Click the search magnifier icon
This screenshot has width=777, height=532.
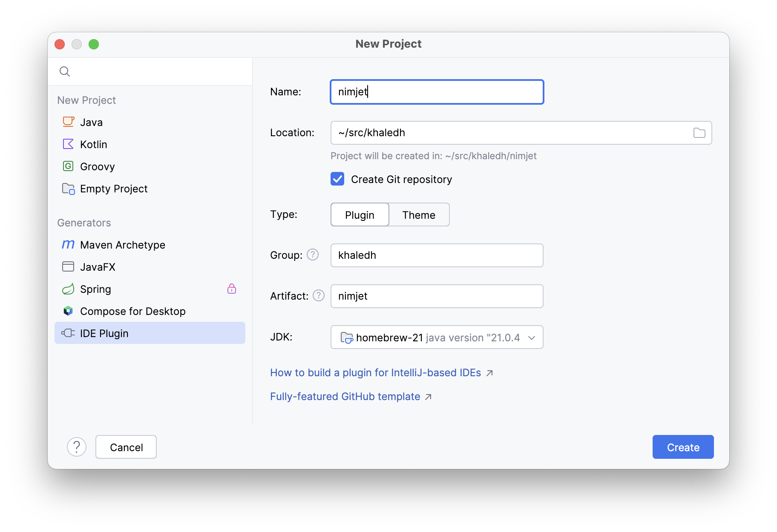pyautogui.click(x=65, y=72)
